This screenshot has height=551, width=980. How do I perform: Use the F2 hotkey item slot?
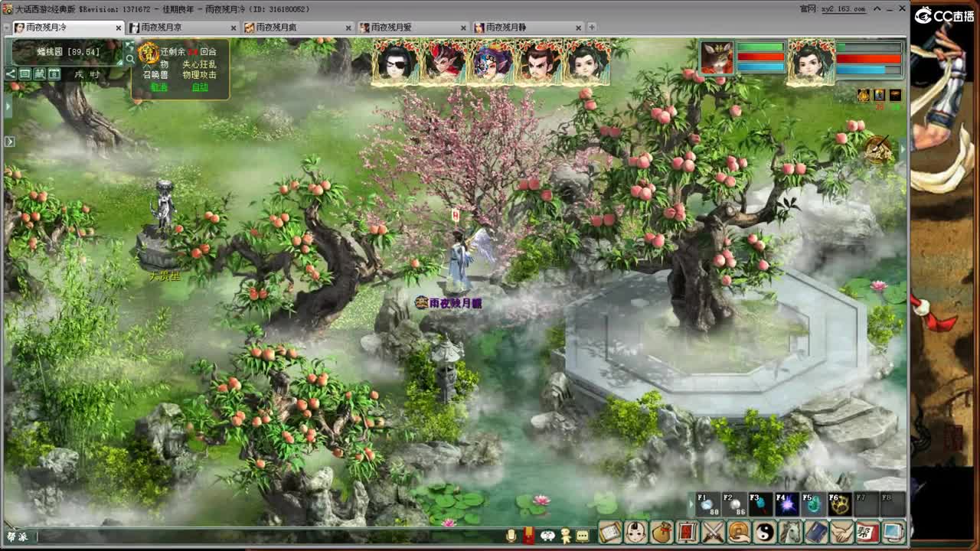coord(734,504)
